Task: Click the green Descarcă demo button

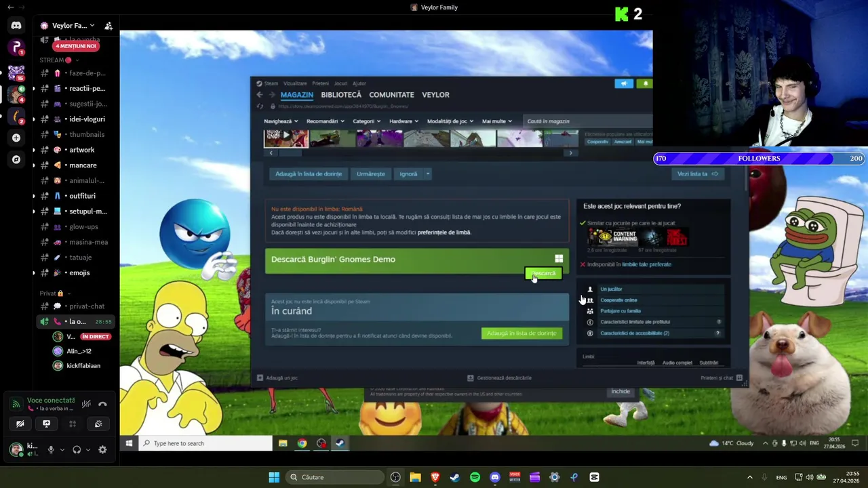Action: 543,274
